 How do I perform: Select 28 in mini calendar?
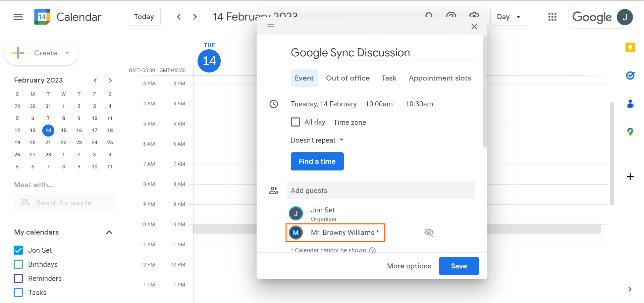(x=48, y=155)
